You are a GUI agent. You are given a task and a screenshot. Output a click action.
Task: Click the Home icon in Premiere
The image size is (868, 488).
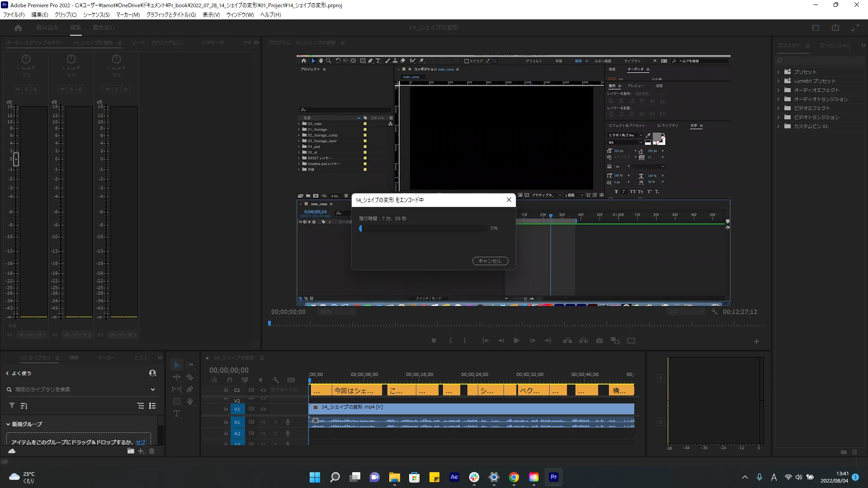[18, 28]
